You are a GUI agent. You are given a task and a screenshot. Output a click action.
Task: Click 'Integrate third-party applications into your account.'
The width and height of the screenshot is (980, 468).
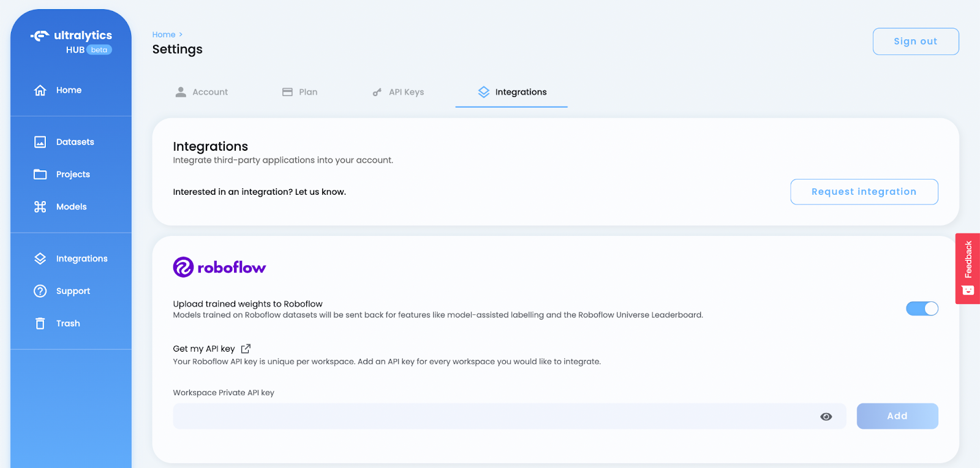(283, 160)
